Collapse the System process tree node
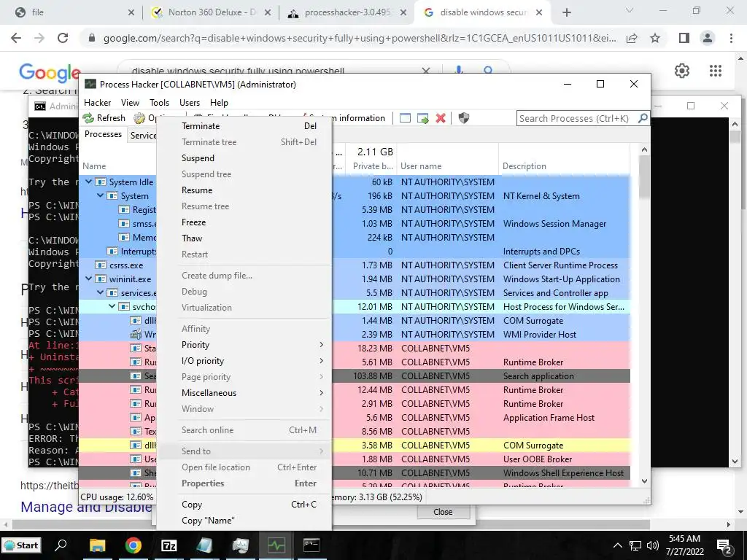 pyautogui.click(x=101, y=195)
